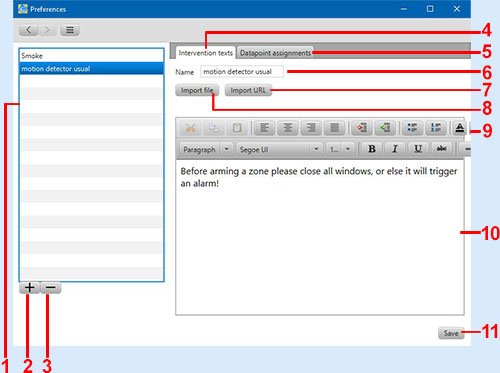Switch to Datapoint assignments tab

pos(275,53)
